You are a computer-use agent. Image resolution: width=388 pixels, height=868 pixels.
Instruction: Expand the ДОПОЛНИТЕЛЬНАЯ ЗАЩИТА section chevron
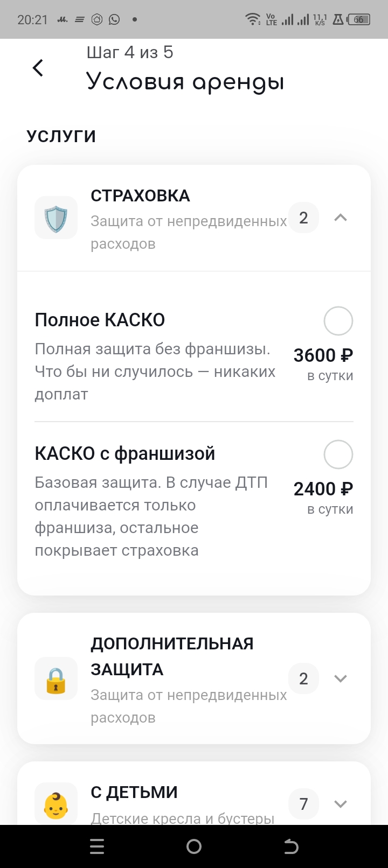coord(340,678)
